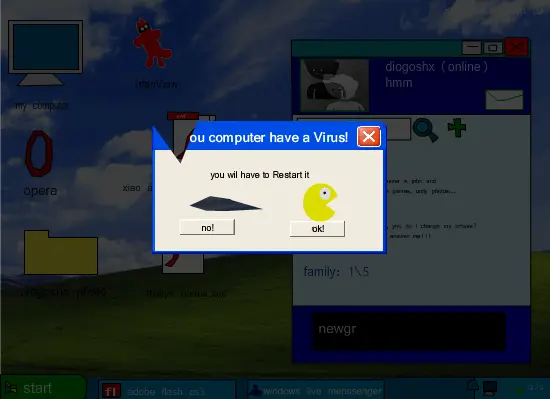Click the yellow Pac-Man icon in dialog
This screenshot has height=399, width=550.
pyautogui.click(x=320, y=202)
